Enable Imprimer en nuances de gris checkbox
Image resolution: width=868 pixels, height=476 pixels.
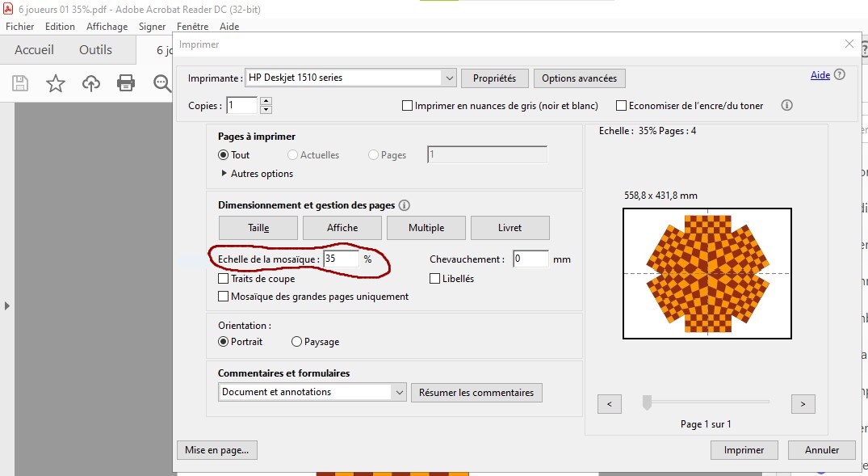(407, 105)
